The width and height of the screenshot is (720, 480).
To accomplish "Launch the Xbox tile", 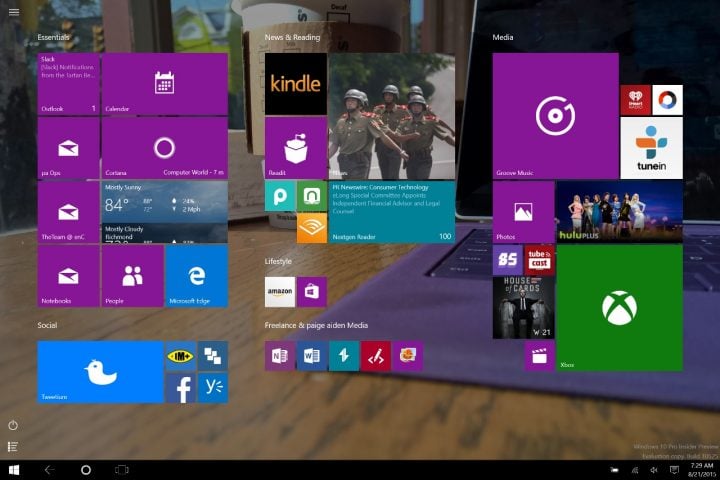I will tap(619, 308).
